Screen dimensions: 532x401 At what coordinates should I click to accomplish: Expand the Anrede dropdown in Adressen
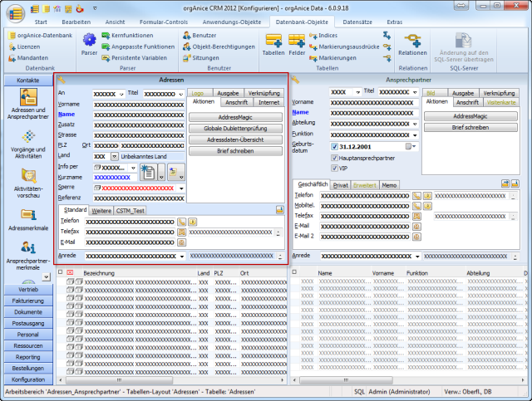(182, 257)
